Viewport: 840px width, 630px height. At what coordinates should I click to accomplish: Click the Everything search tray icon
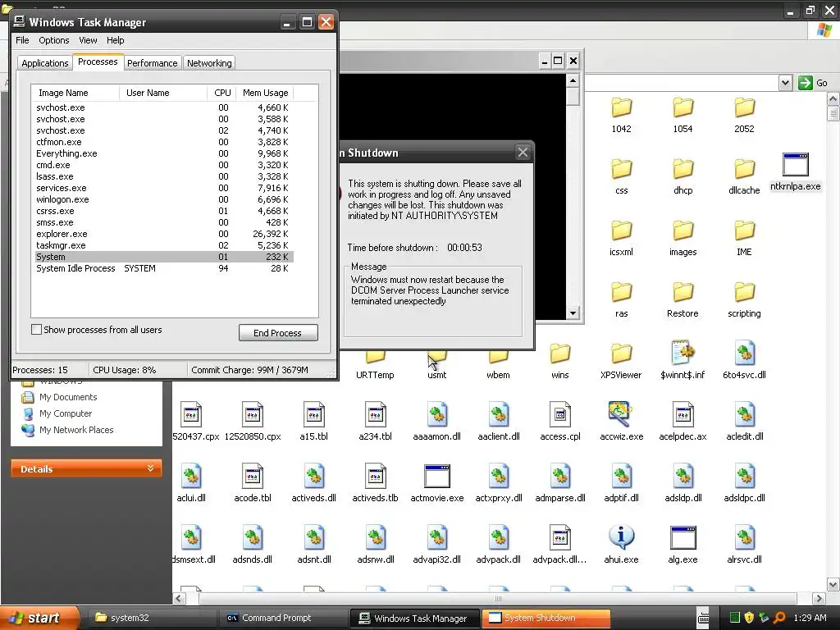click(x=779, y=618)
